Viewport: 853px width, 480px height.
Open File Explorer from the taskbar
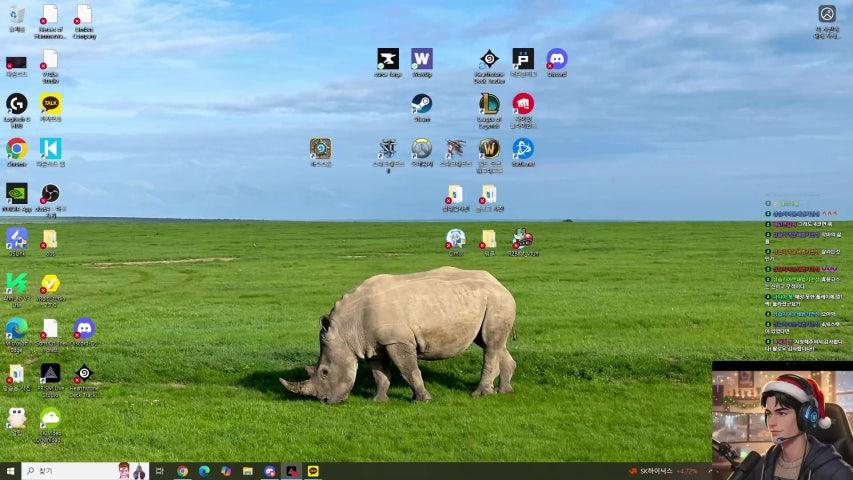click(247, 471)
